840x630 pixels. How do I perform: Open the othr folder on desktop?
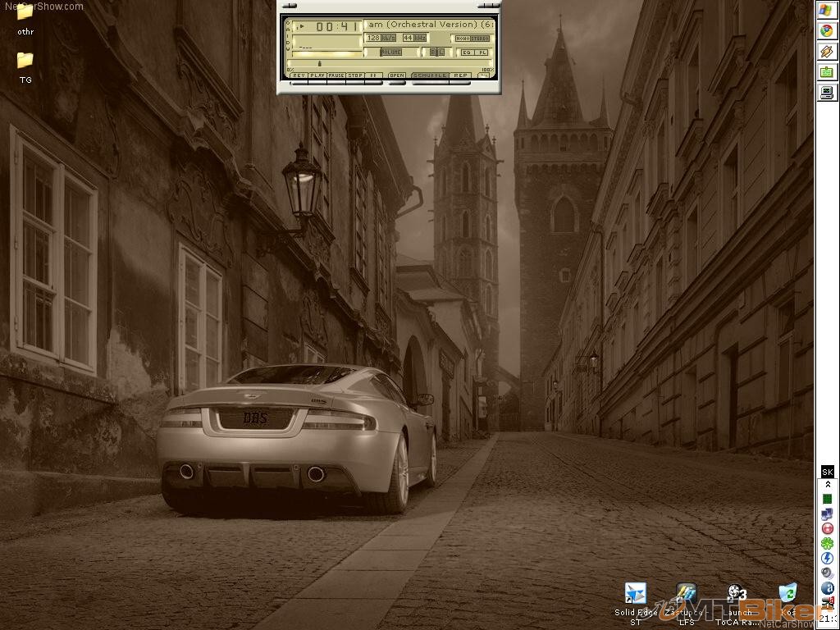pyautogui.click(x=25, y=12)
